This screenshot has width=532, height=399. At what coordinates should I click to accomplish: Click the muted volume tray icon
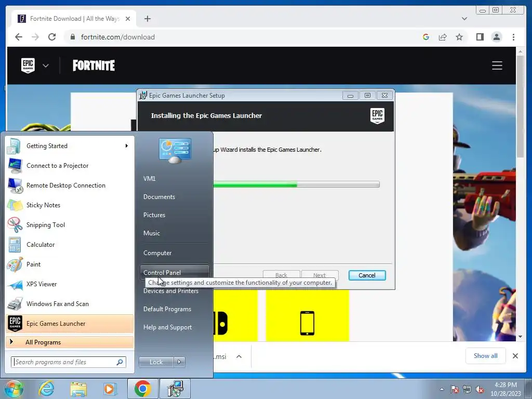(x=480, y=389)
